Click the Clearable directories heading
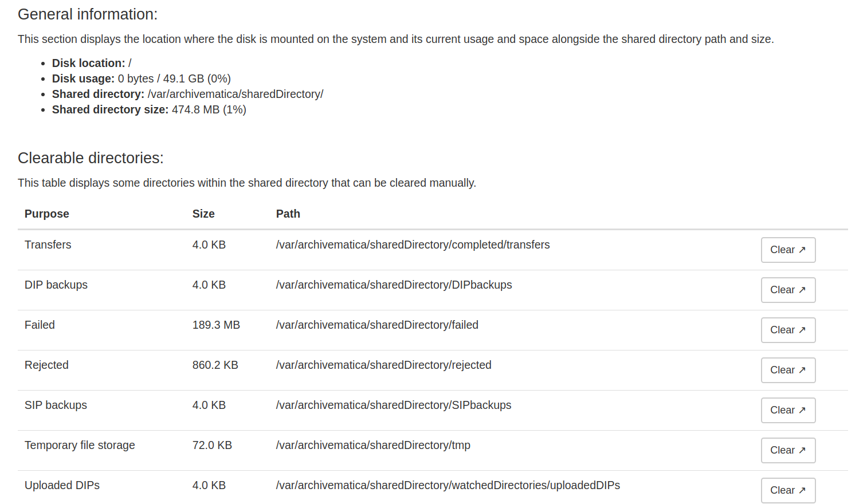 (91, 158)
